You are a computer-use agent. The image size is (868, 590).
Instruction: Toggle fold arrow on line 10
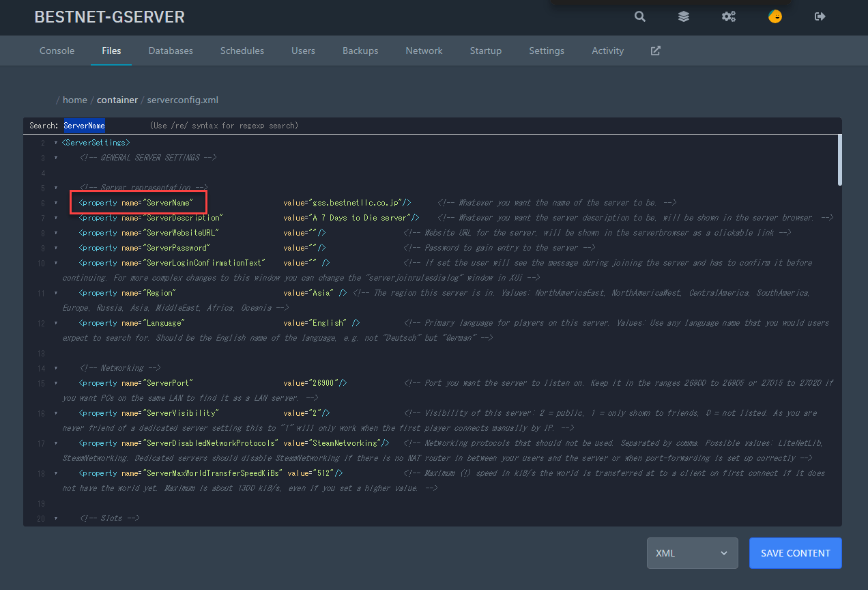click(x=56, y=263)
